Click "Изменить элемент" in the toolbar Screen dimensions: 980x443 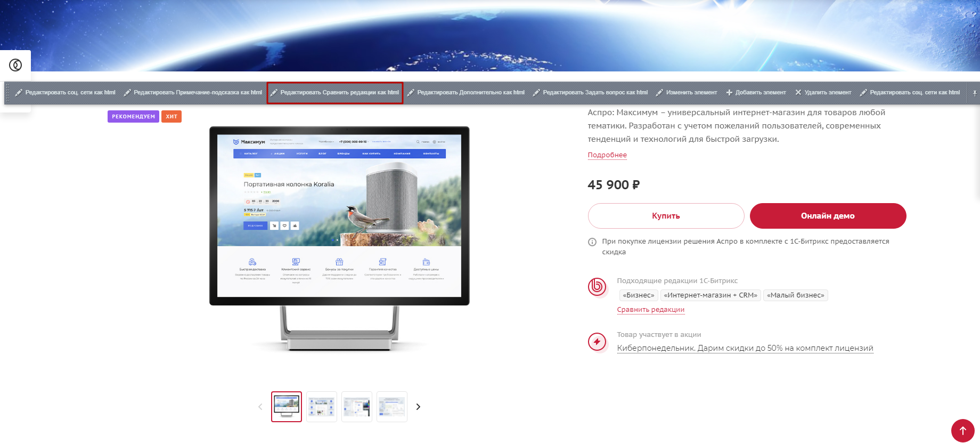687,93
